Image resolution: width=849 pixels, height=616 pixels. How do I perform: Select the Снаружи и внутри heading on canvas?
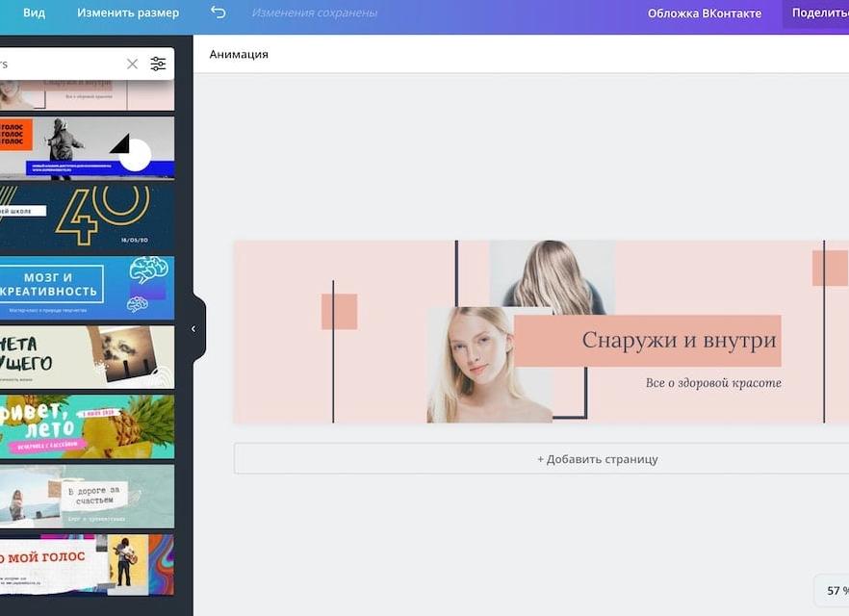(x=679, y=340)
